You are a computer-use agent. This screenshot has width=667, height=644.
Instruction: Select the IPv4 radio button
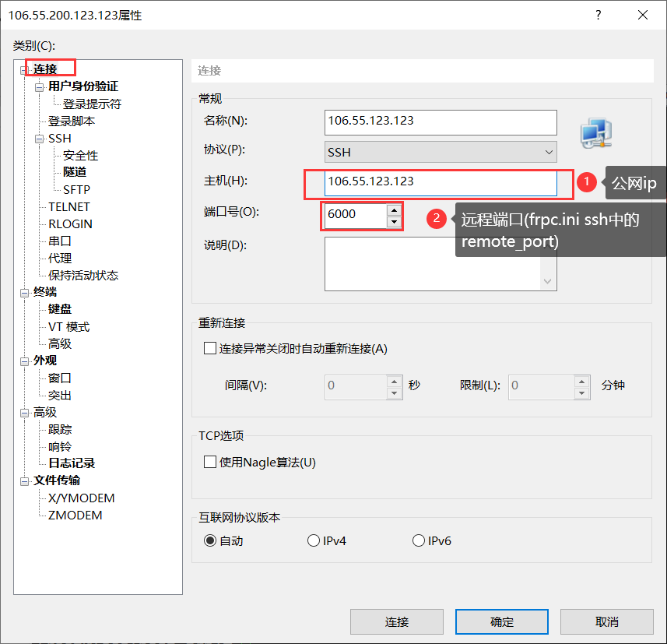click(x=314, y=540)
